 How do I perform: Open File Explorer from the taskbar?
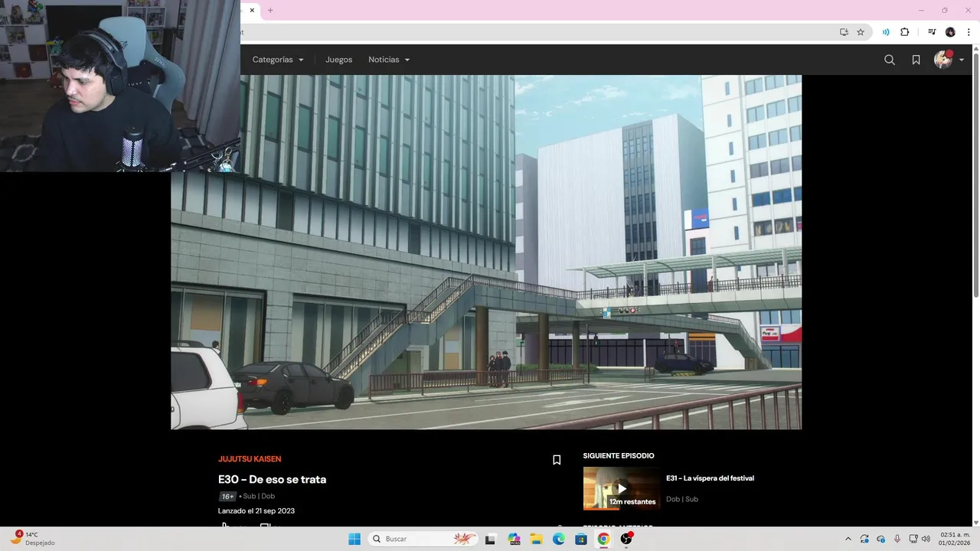click(537, 539)
